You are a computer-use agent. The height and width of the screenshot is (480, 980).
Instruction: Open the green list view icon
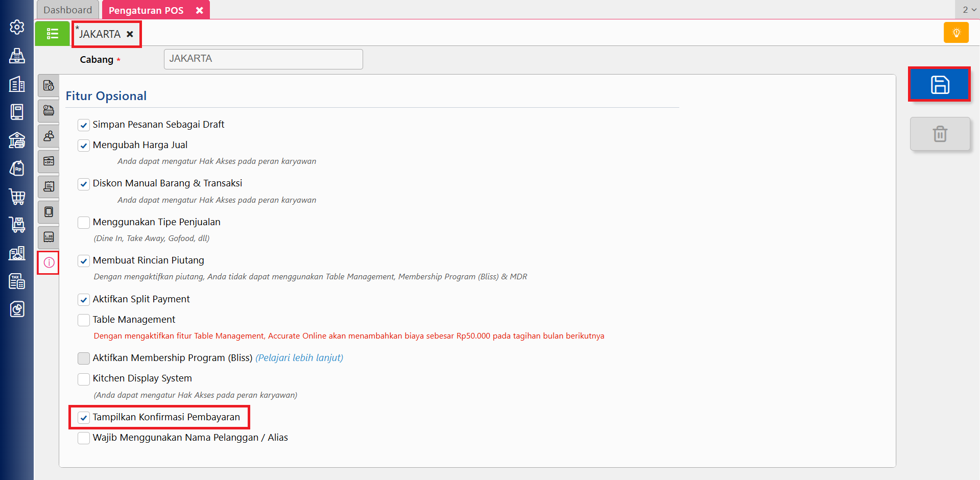(52, 34)
